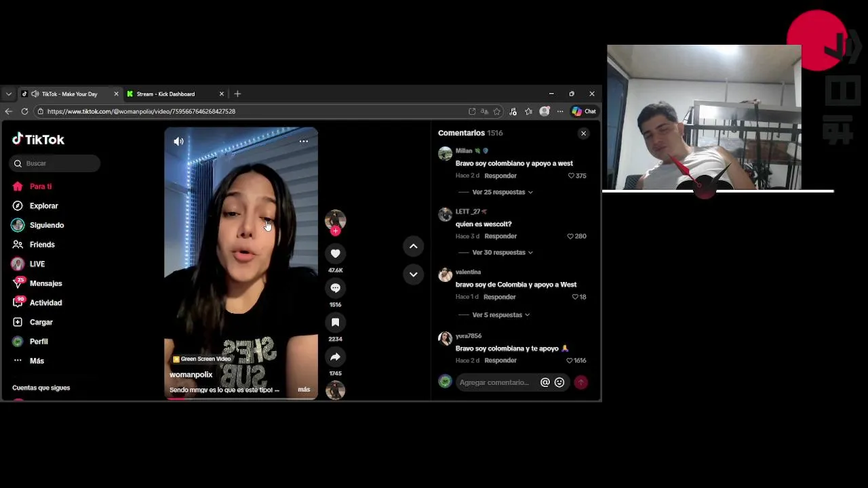
Task: Open the tab search dropdown arrow
Action: click(x=8, y=94)
